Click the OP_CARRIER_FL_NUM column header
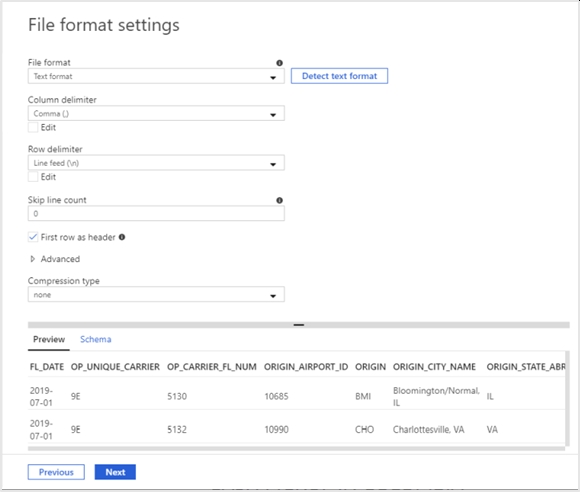The width and height of the screenshot is (580, 492). point(212,367)
